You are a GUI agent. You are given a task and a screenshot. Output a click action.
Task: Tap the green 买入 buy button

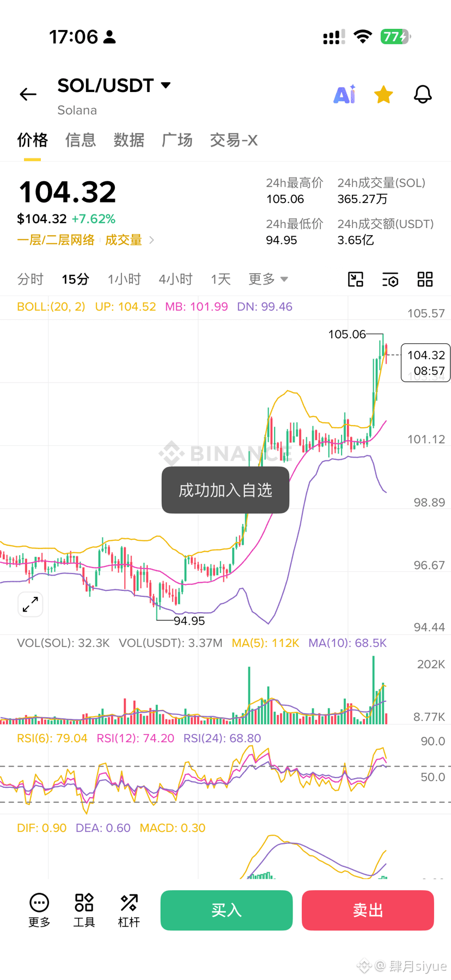click(227, 910)
